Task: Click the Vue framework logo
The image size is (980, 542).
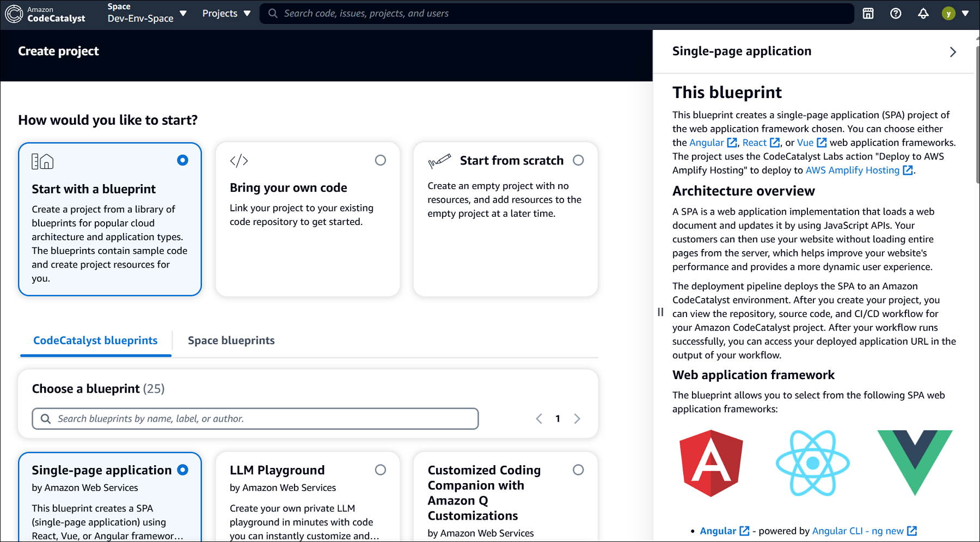Action: [915, 463]
